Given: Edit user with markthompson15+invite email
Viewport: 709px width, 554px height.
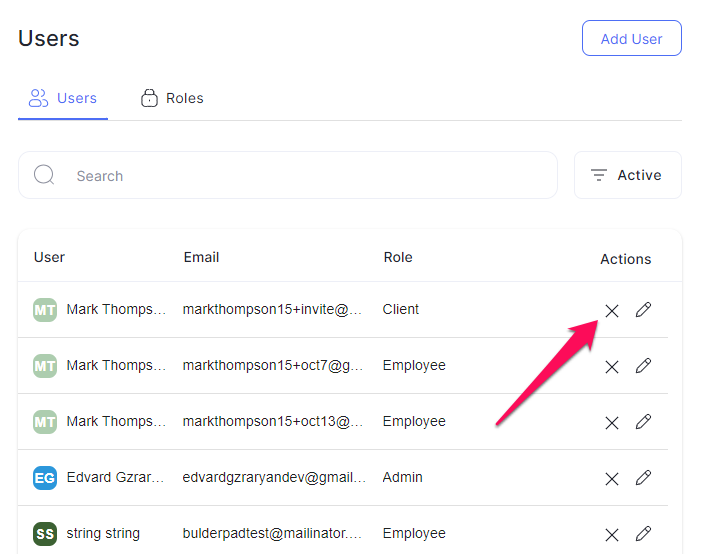Looking at the screenshot, I should (643, 310).
